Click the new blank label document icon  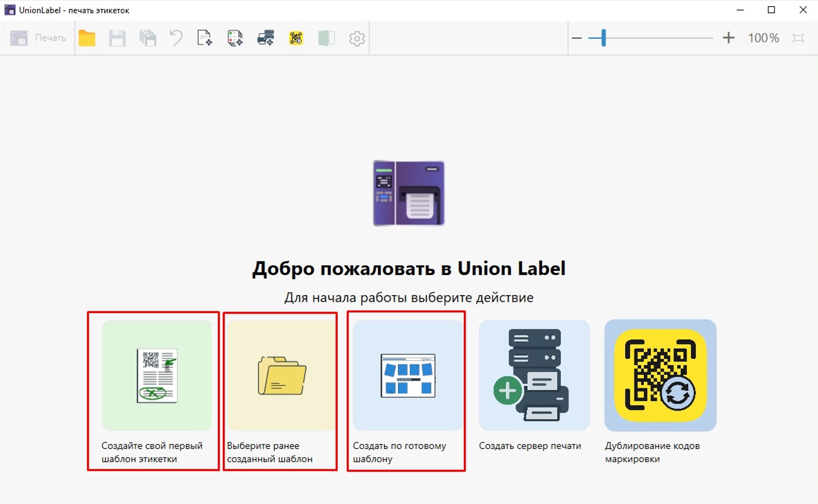[x=204, y=38]
